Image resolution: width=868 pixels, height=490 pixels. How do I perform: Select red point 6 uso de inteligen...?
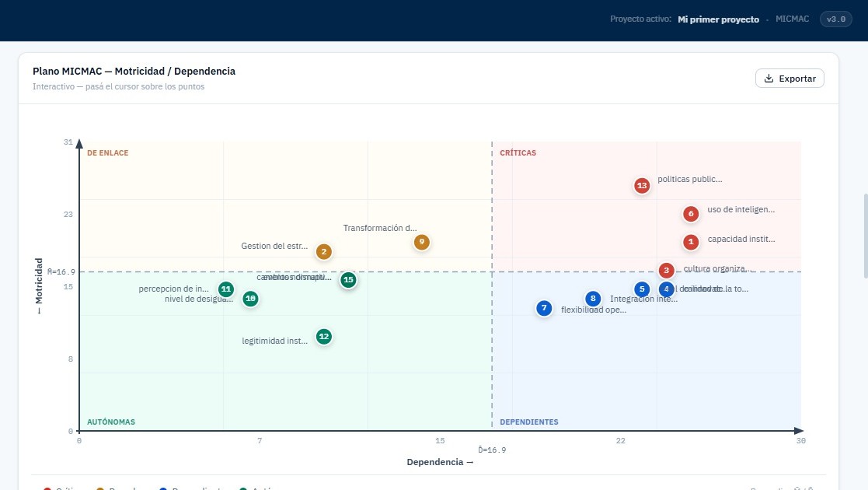(x=691, y=214)
